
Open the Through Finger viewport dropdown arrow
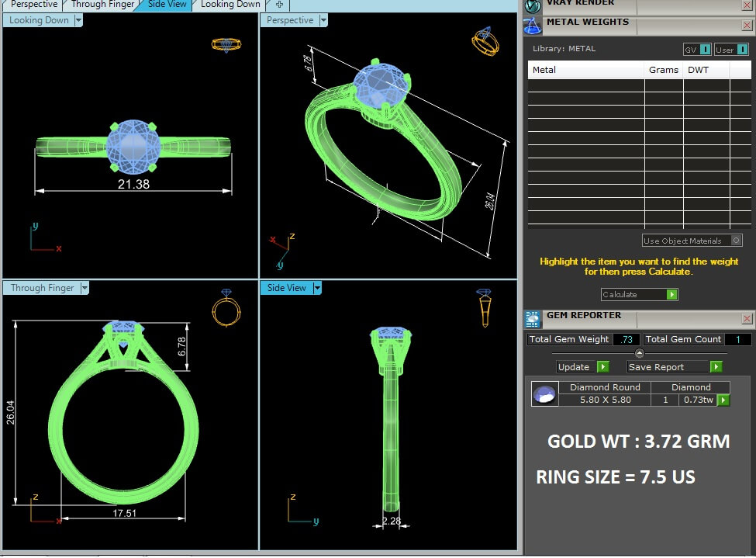click(85, 288)
